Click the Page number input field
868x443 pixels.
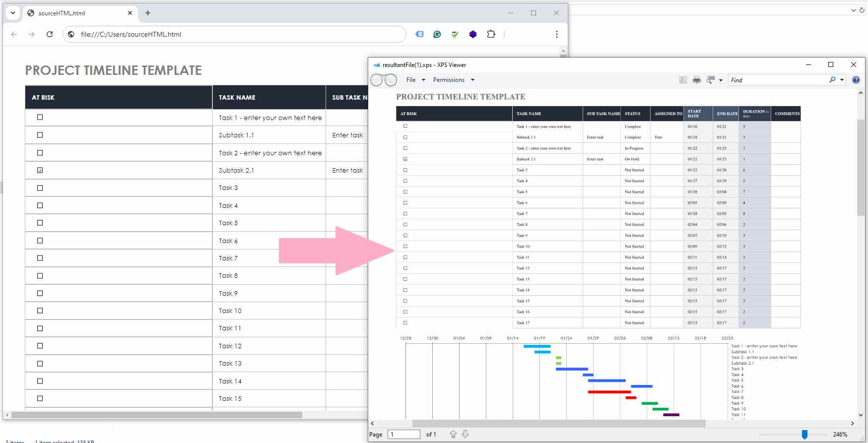coord(403,434)
